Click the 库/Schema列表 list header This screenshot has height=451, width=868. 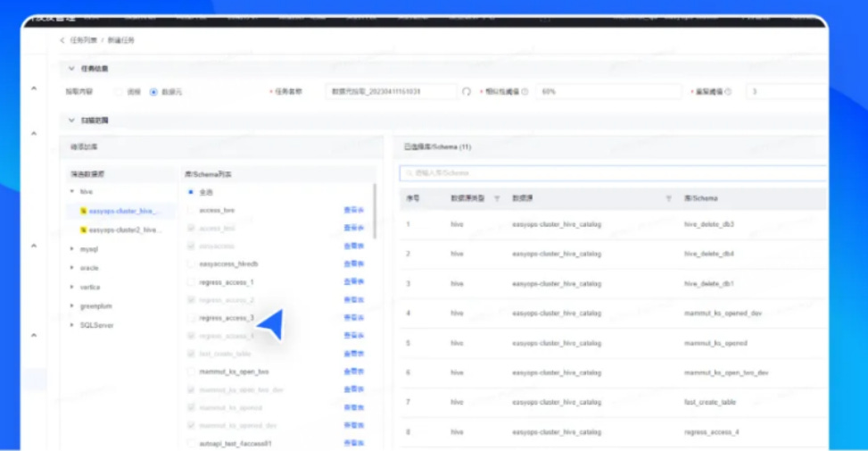pos(208,174)
